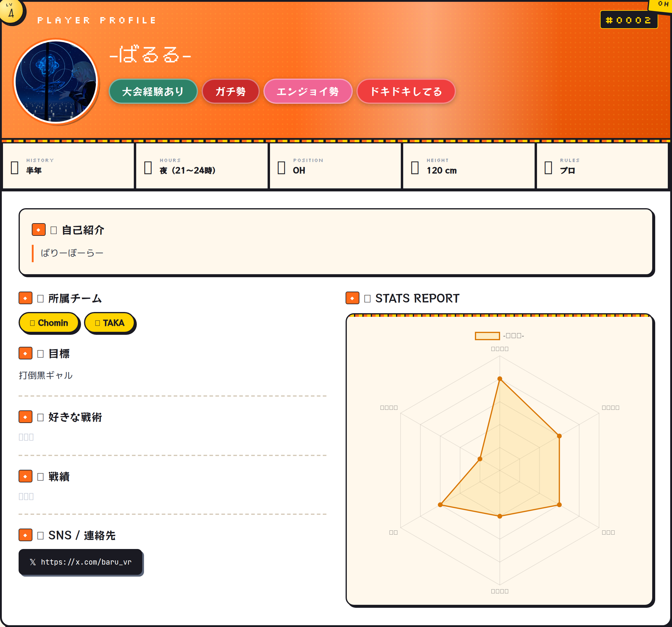The width and height of the screenshot is (672, 627).
Task: Click the orange icon beside 所属チーム heading
Action: [25, 298]
